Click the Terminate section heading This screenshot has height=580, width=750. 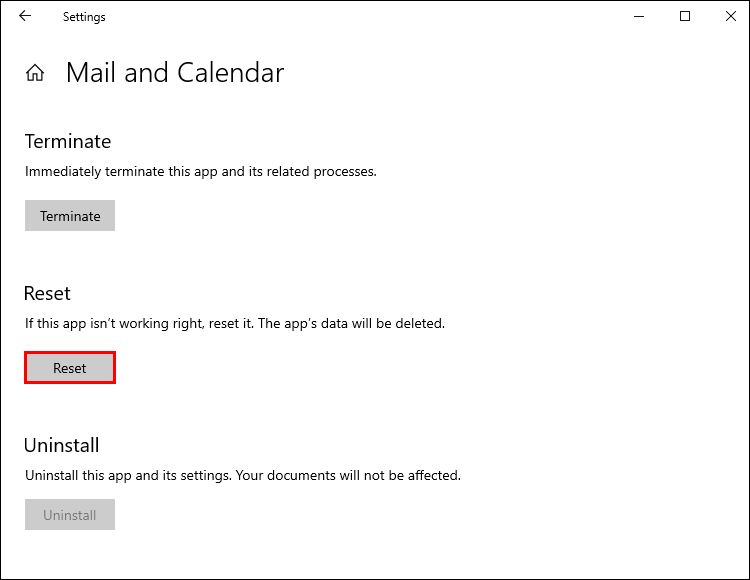pos(68,141)
